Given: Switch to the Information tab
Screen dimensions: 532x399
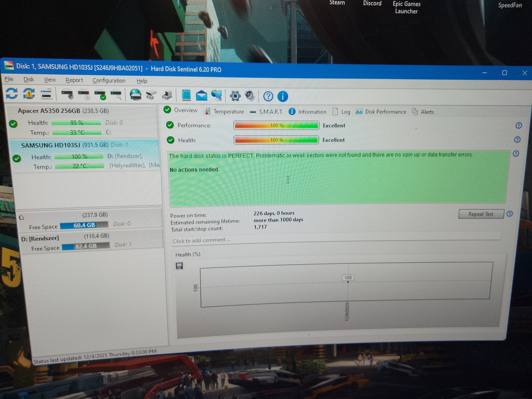Looking at the screenshot, I should pos(308,112).
